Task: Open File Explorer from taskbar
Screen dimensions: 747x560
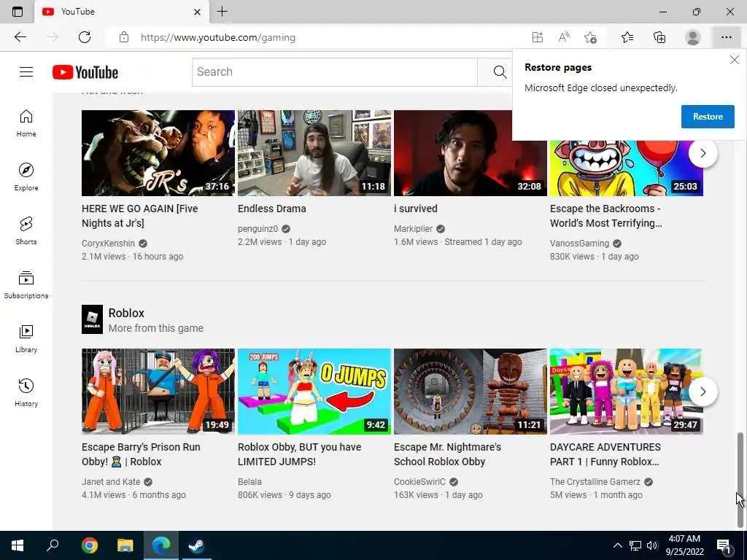Action: pyautogui.click(x=125, y=545)
